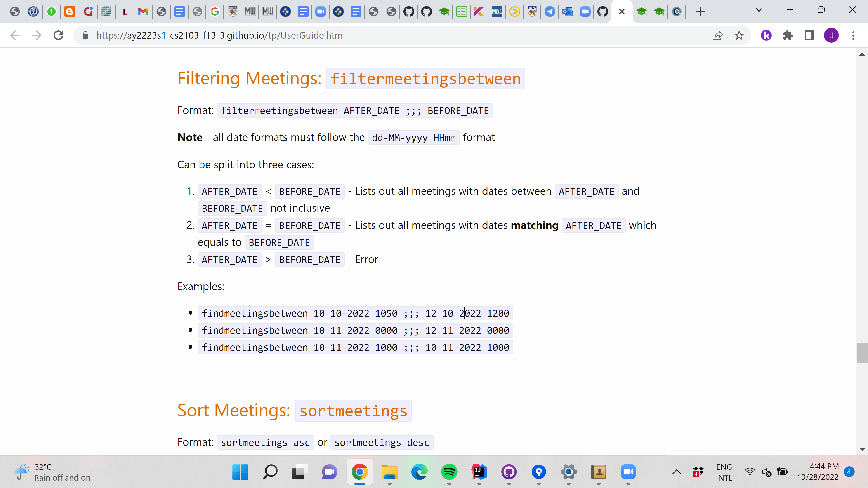Switch to the Telegram tab
Image resolution: width=868 pixels, height=488 pixels.
(550, 12)
